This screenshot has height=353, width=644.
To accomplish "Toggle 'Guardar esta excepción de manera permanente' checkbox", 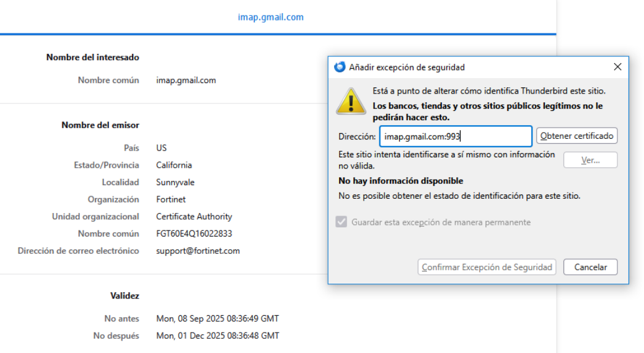I will [342, 222].
